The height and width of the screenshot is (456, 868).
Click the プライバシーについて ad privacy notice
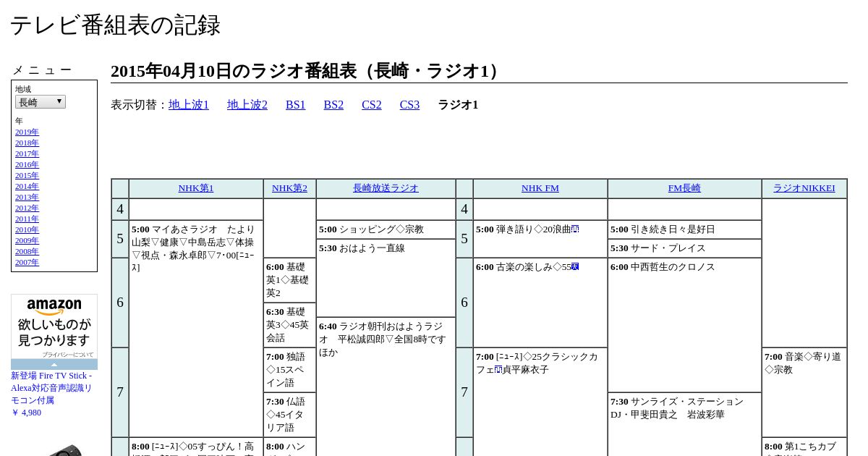point(68,355)
